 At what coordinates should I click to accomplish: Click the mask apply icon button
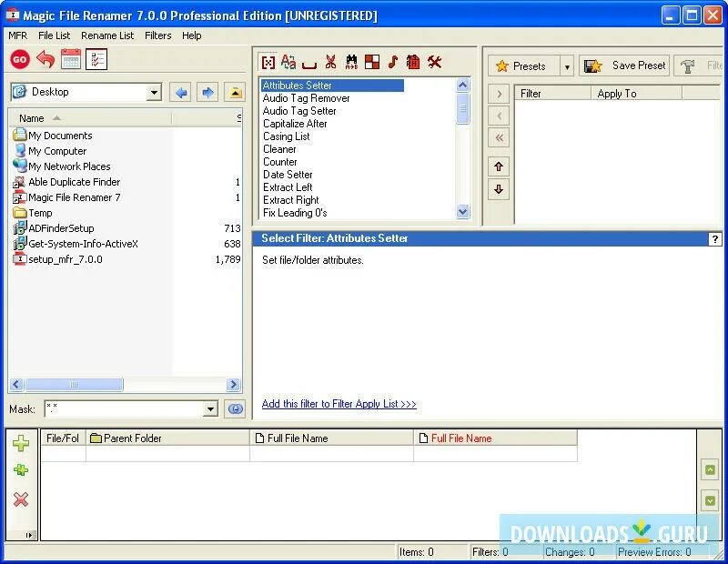236,409
